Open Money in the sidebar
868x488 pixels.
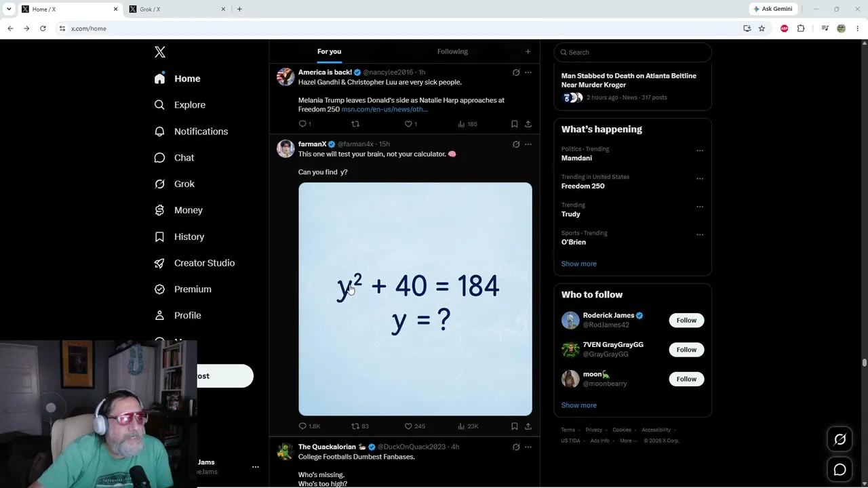pos(178,210)
